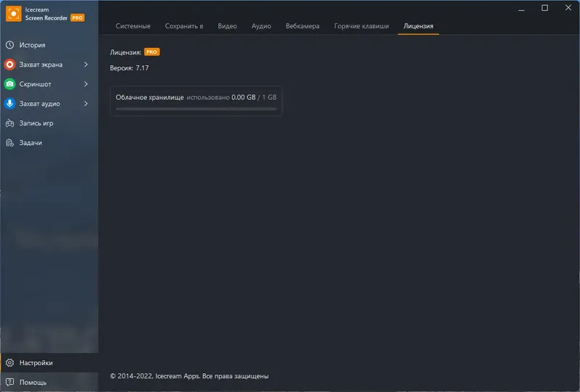Go to the Видео tab
The height and width of the screenshot is (392, 580).
pyautogui.click(x=227, y=26)
